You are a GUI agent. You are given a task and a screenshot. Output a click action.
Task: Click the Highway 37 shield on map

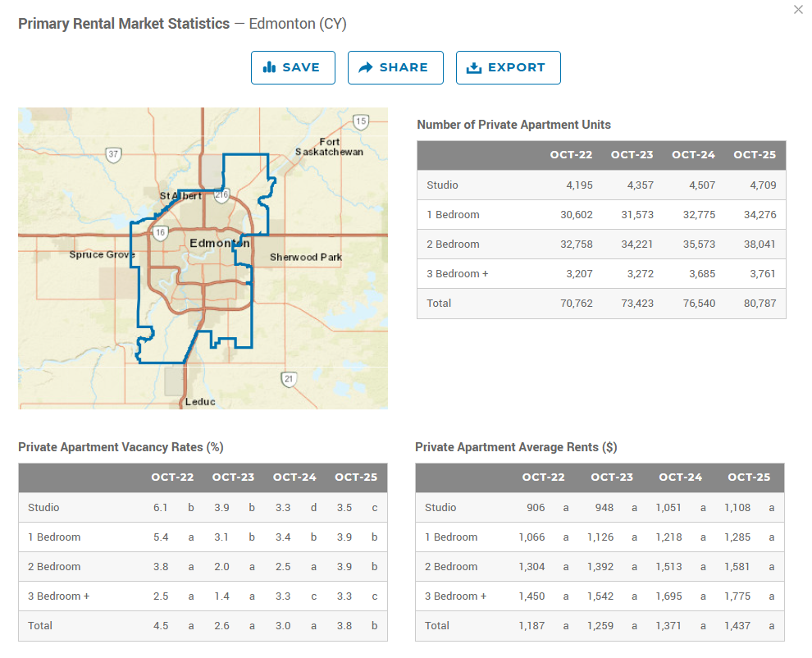point(114,154)
